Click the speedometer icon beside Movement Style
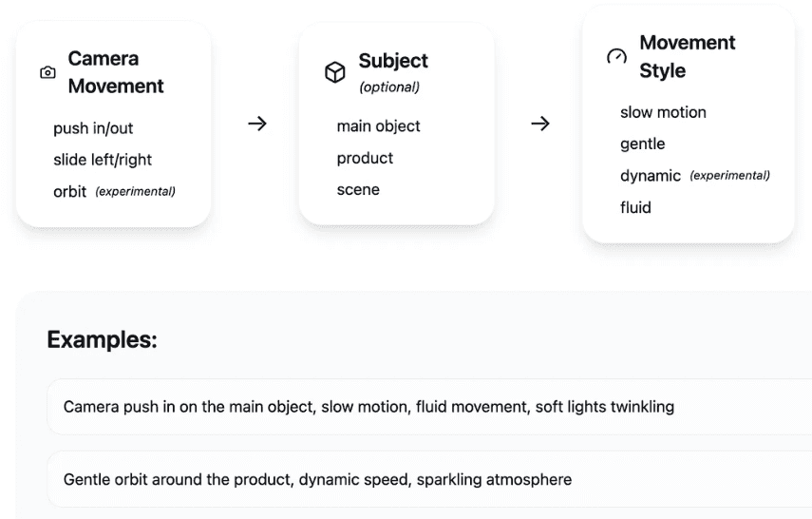Screen dimensions: 812x519 click(x=616, y=56)
